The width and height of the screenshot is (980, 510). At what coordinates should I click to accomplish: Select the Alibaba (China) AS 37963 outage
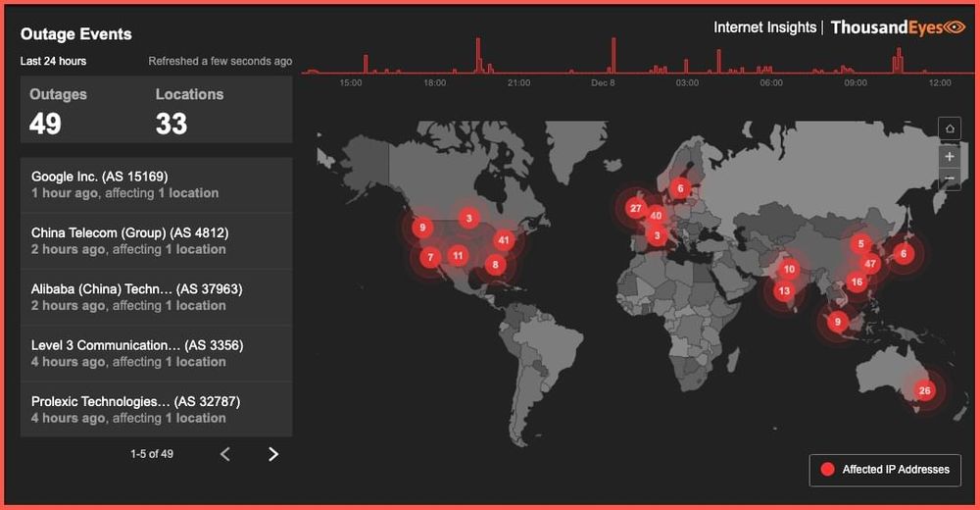156,297
